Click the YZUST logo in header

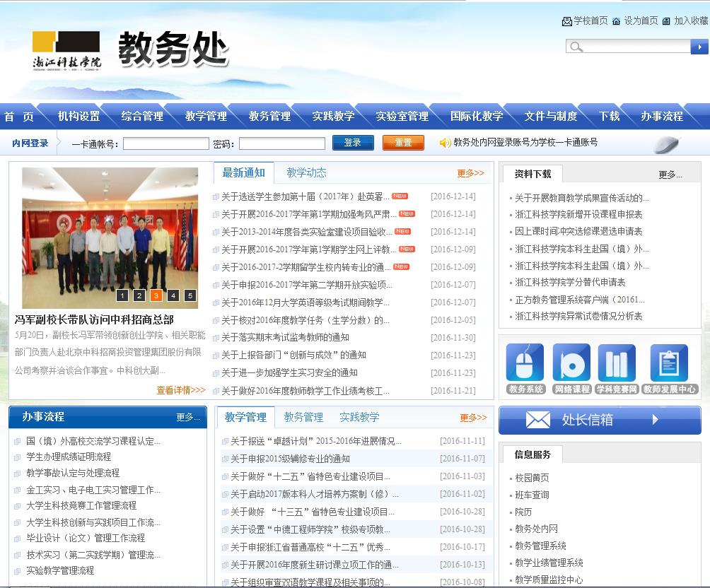click(66, 51)
